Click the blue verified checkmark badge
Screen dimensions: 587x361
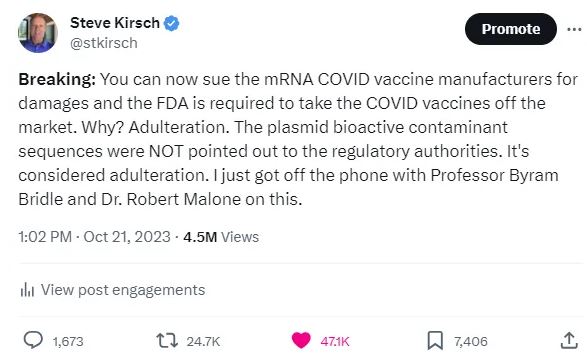pyautogui.click(x=172, y=23)
